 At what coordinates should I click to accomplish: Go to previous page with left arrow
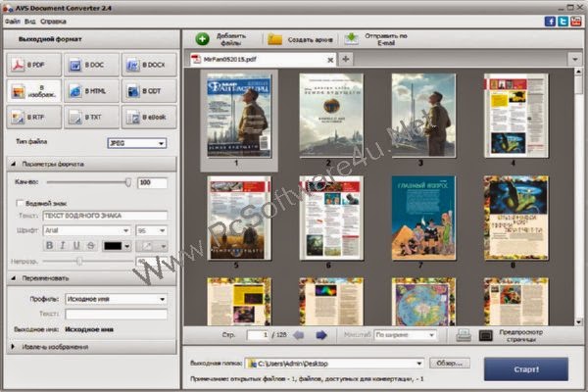tap(299, 335)
